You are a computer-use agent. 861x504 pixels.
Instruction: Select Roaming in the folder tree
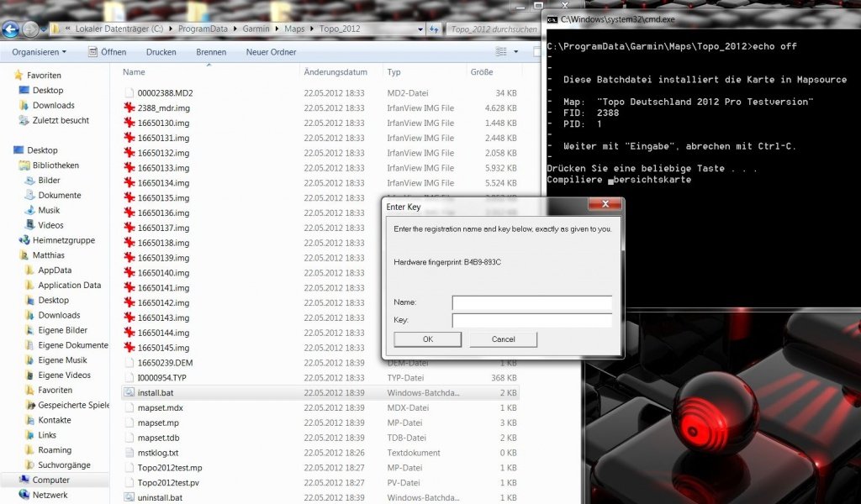[55, 449]
